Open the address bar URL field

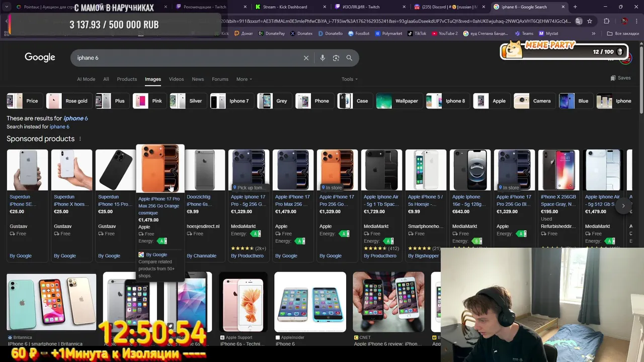(x=397, y=21)
